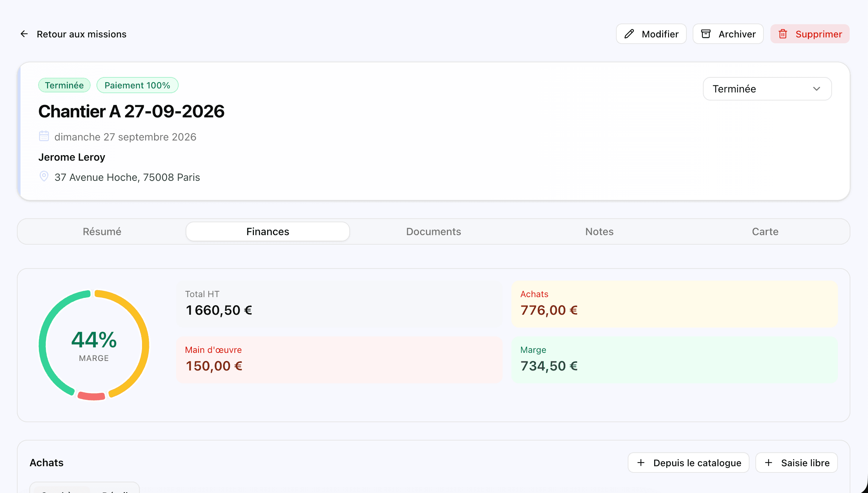Delete mission using Supprimer
The width and height of the screenshot is (868, 493).
pos(810,34)
